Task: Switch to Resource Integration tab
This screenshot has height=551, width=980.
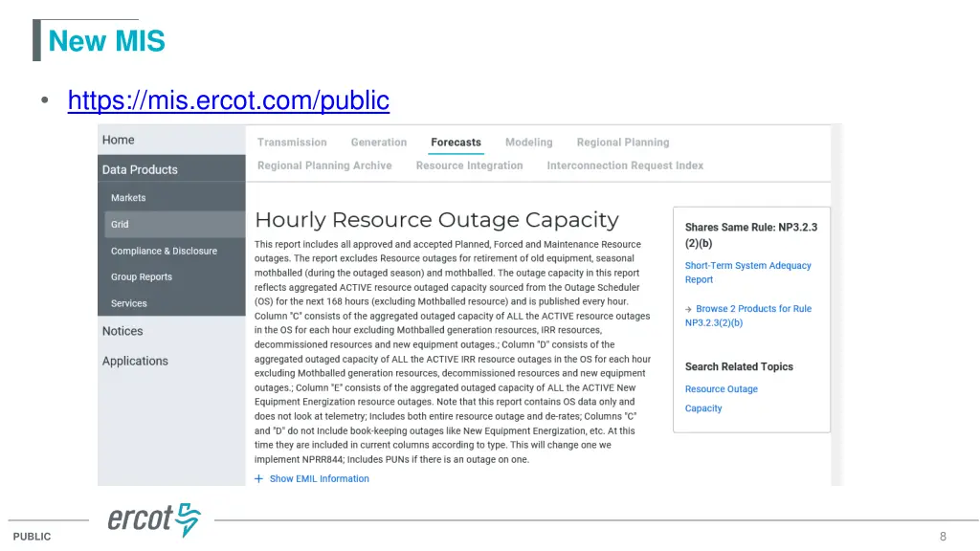Action: [469, 165]
